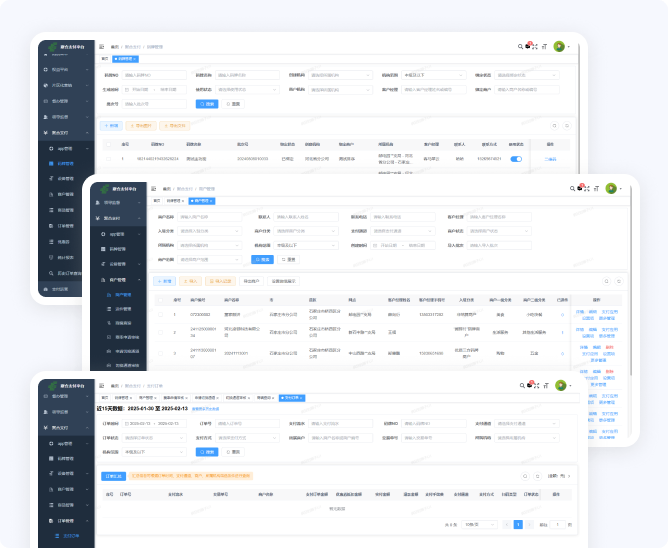Image resolution: width=668 pixels, height=548 pixels.
Task: Click font size icon in bottom window header
Action: pyautogui.click(x=546, y=386)
